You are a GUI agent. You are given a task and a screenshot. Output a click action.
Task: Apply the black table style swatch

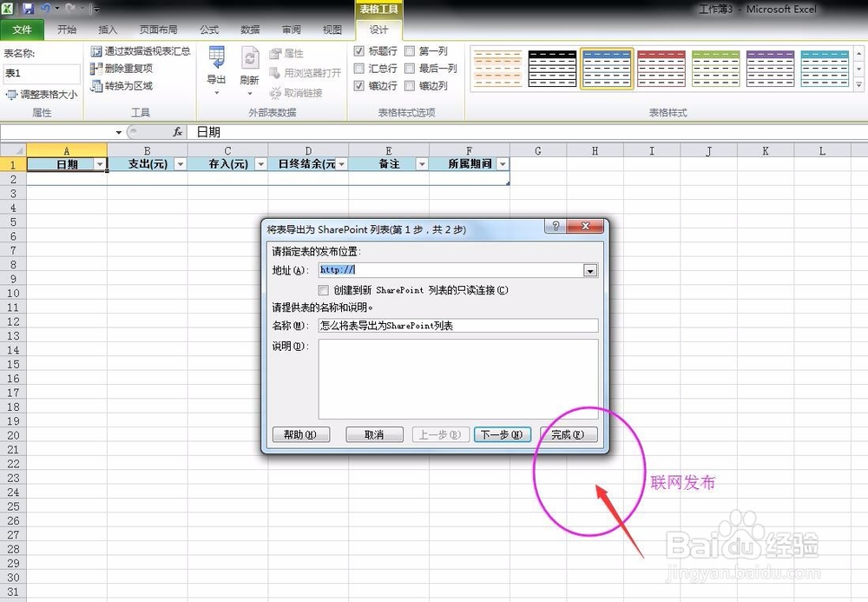coord(552,68)
